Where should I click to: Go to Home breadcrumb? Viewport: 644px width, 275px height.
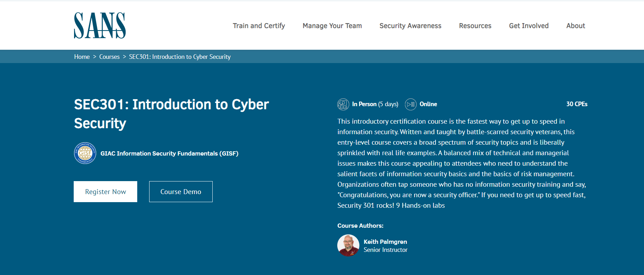pos(82,57)
